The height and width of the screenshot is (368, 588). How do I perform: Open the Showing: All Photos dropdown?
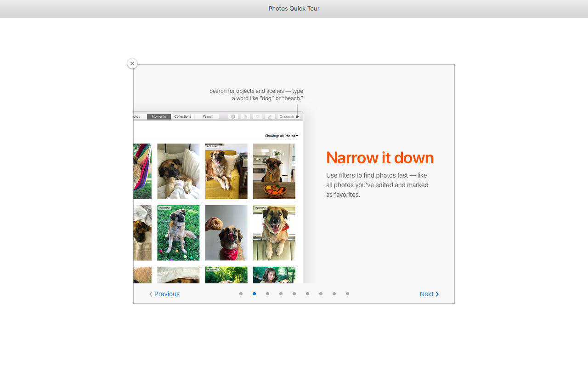[x=282, y=136]
